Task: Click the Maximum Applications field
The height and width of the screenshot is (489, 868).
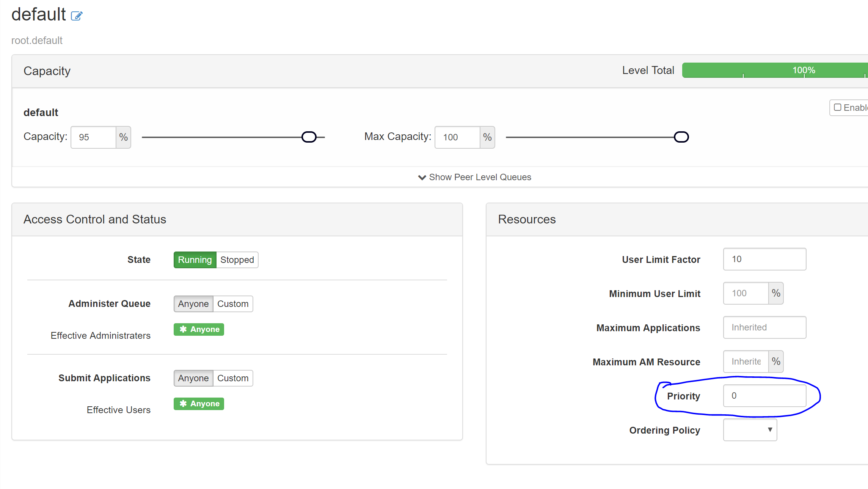Action: pyautogui.click(x=764, y=327)
